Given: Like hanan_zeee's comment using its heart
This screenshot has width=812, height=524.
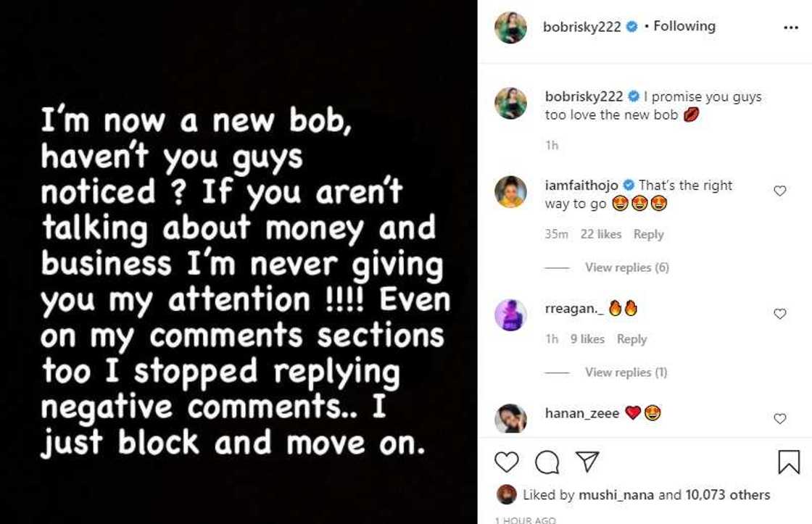Looking at the screenshot, I should [779, 418].
